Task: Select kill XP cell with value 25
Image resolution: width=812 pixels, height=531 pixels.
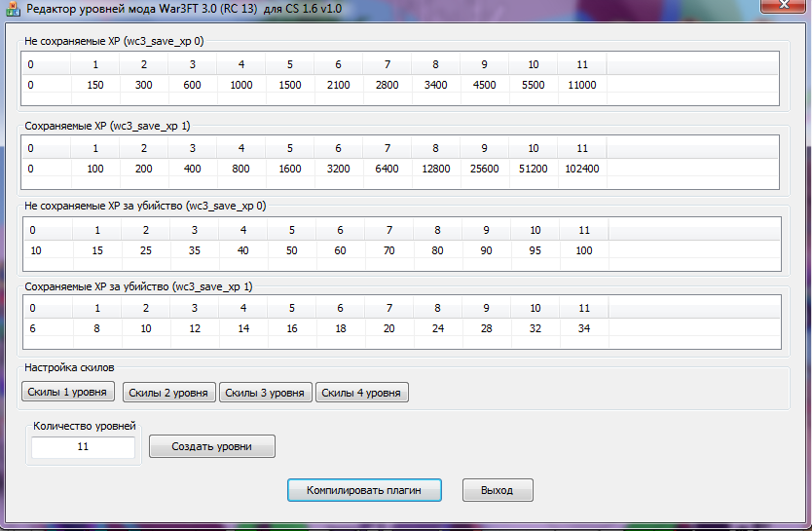Action: [x=146, y=250]
